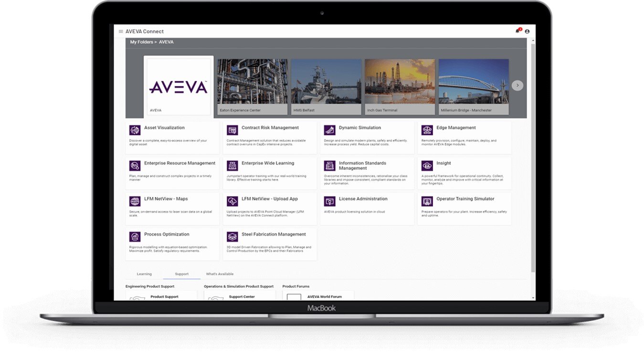Click Operations & Simulation Product Support heading
Viewport: 644px width, 354px height.
coord(239,286)
